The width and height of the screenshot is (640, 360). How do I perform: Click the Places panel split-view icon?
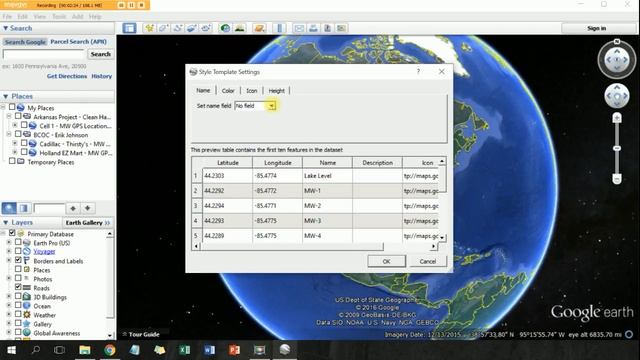pyautogui.click(x=24, y=208)
